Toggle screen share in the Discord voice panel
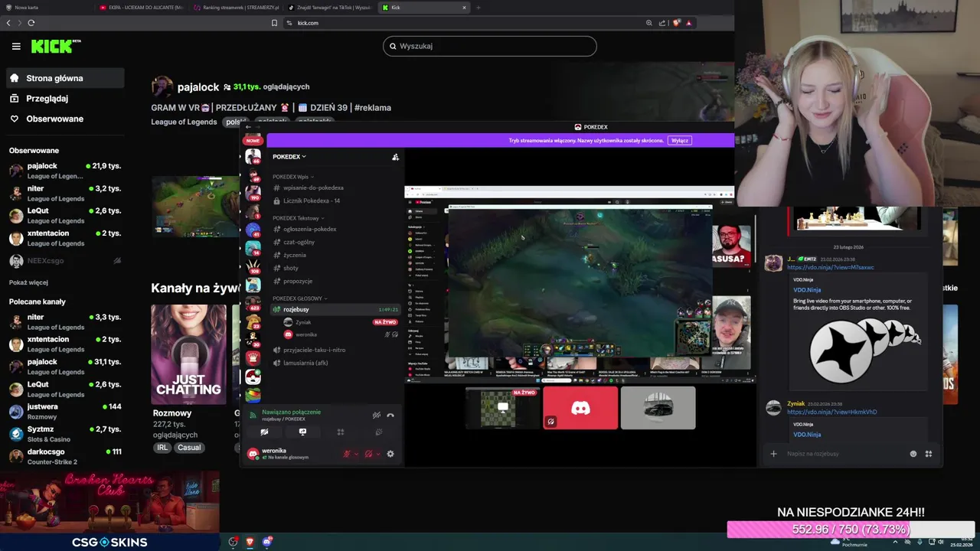980x551 pixels. (302, 432)
